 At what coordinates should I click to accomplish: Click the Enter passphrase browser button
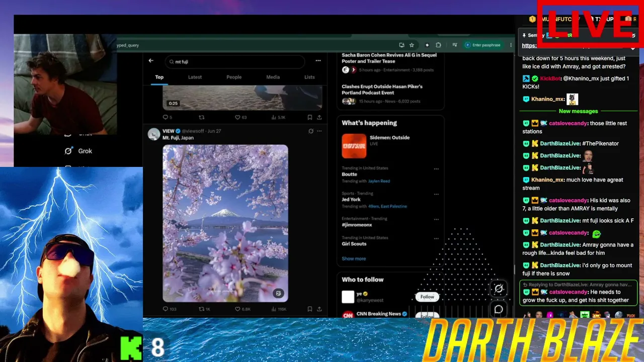482,45
